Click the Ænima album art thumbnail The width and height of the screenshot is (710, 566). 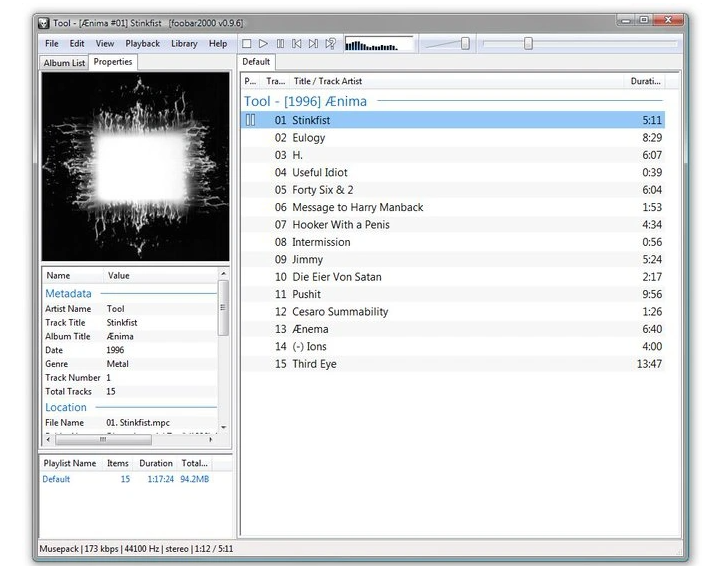[x=135, y=167]
